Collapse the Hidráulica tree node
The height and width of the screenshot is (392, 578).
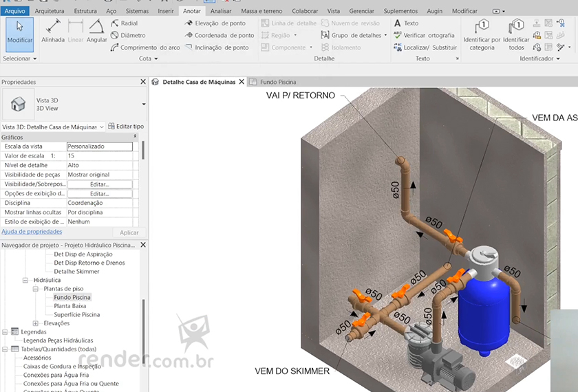tap(25, 281)
